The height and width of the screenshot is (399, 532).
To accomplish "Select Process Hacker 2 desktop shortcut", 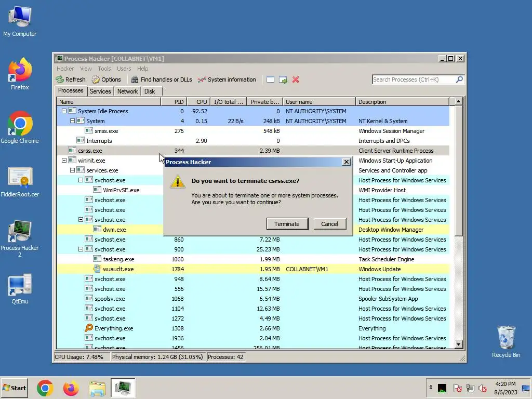I will pos(20,239).
